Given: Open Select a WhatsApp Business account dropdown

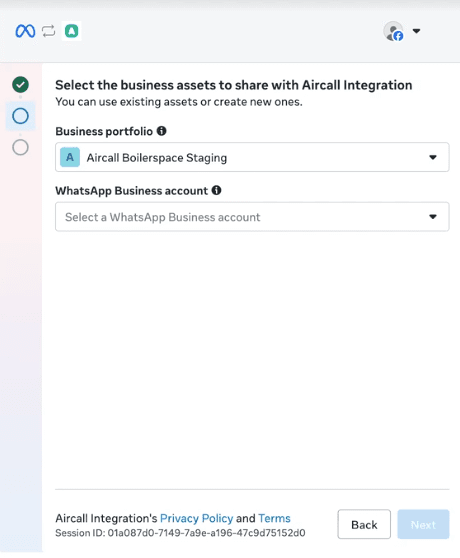Looking at the screenshot, I should 252,217.
